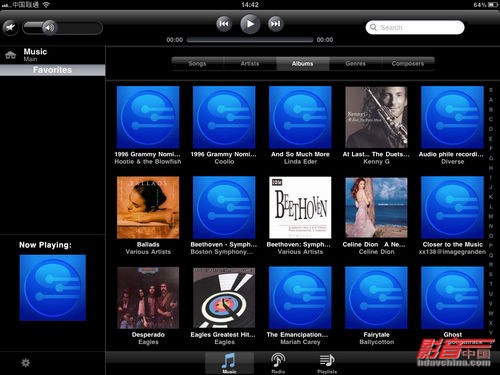This screenshot has height=375, width=500.
Task: Open And So Much More album
Action: click(300, 117)
